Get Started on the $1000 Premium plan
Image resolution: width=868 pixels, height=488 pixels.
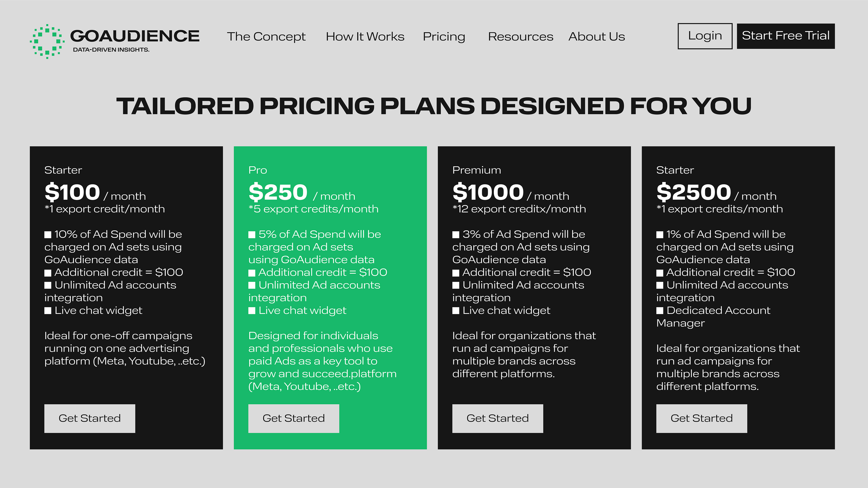click(497, 418)
